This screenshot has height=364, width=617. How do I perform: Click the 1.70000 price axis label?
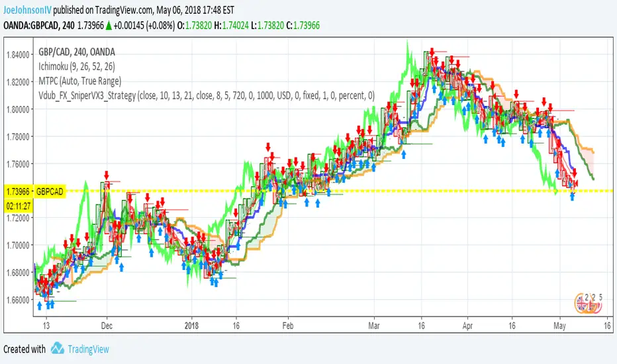click(18, 245)
